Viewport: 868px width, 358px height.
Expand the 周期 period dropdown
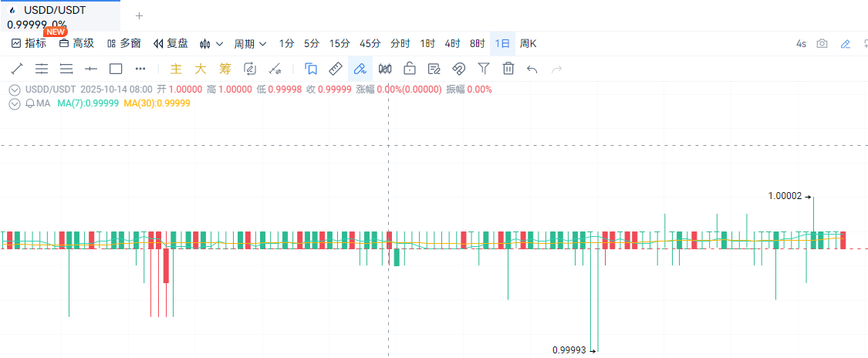(251, 44)
